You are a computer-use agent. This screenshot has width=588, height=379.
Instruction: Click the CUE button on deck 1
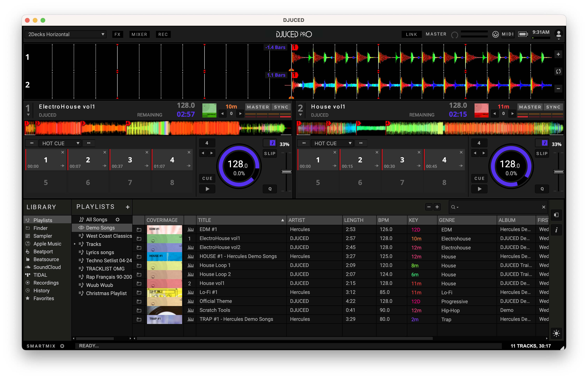[x=207, y=178]
